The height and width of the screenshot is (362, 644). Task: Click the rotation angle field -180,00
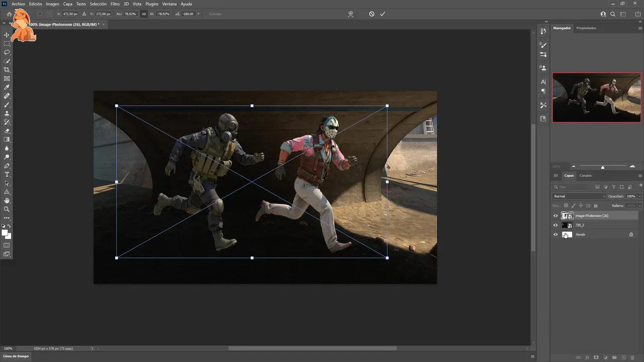coord(189,14)
